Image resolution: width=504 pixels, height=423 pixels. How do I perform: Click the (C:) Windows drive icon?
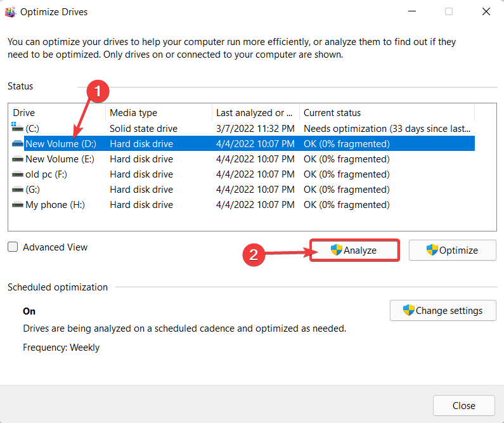17,129
